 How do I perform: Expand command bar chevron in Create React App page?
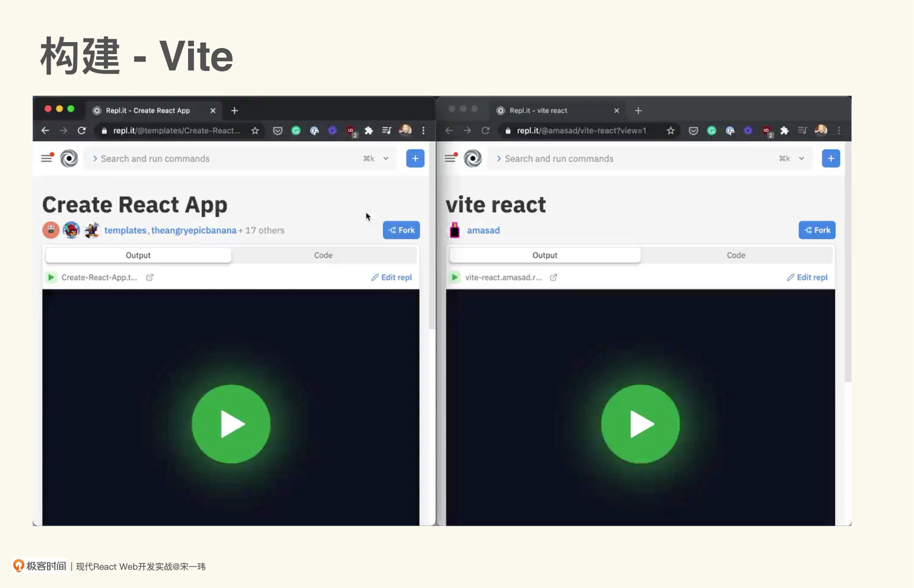tap(386, 158)
